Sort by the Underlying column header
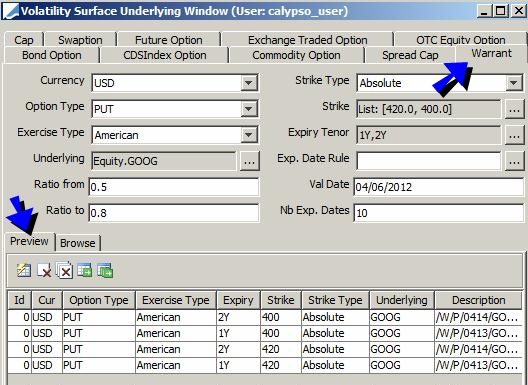This screenshot has width=528, height=385. [x=402, y=300]
